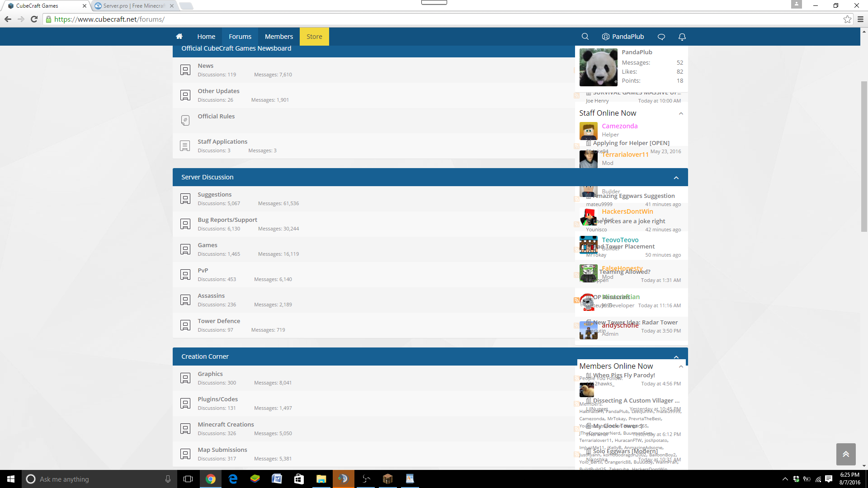Click the Official Rules page icon
The width and height of the screenshot is (868, 488).
point(185,120)
